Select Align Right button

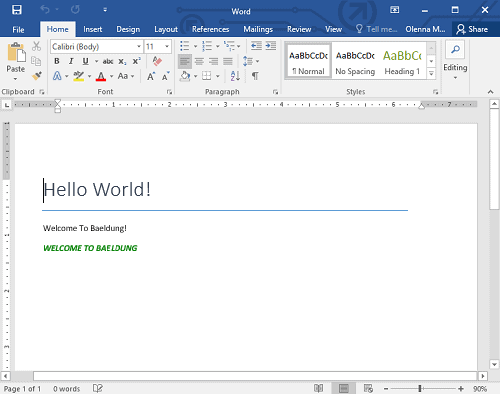[x=214, y=61]
